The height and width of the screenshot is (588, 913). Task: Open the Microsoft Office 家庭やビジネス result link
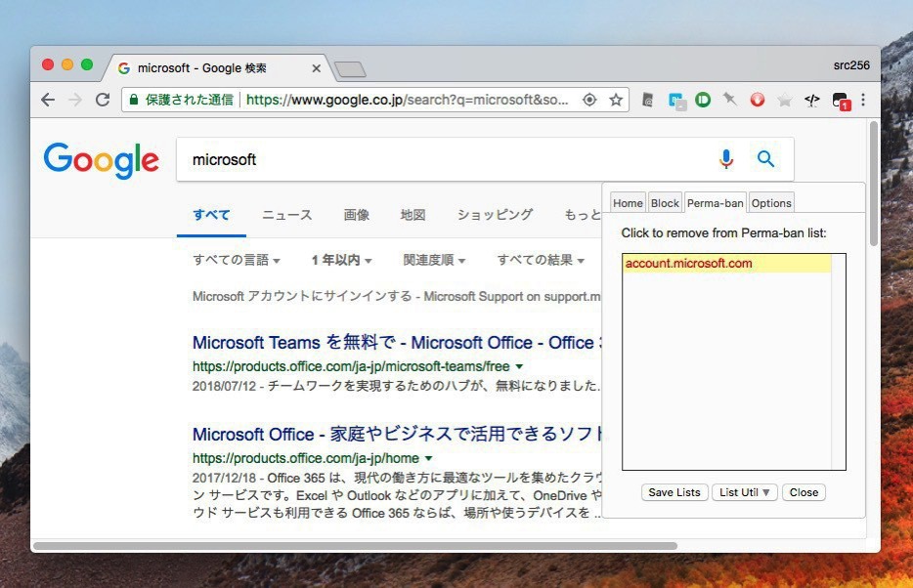coord(396,434)
